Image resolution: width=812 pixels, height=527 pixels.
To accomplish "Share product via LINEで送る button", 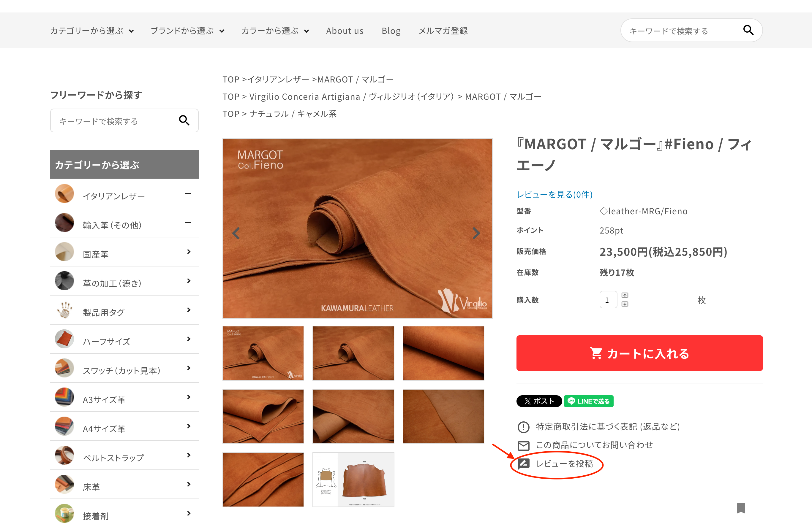I will coord(589,401).
